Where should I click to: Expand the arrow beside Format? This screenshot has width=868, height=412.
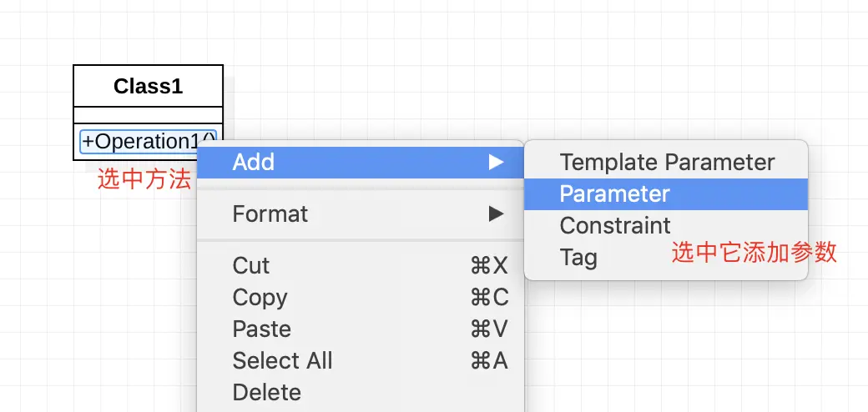pyautogui.click(x=497, y=214)
